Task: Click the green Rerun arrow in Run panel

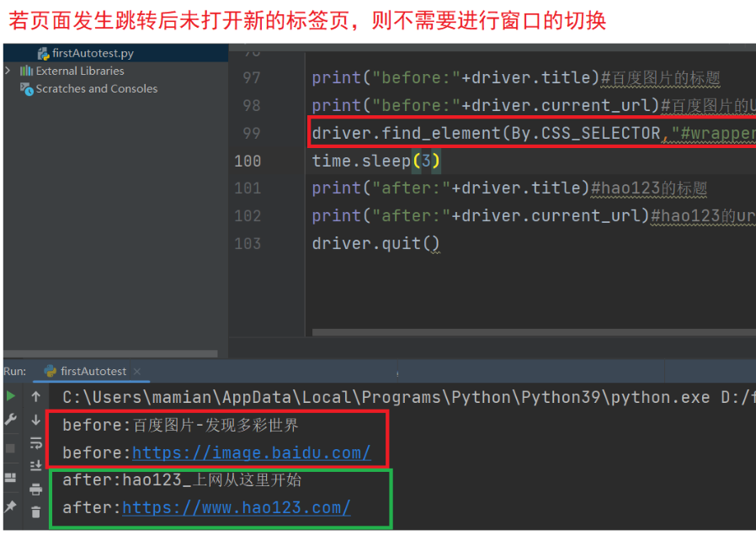Action: click(x=10, y=396)
